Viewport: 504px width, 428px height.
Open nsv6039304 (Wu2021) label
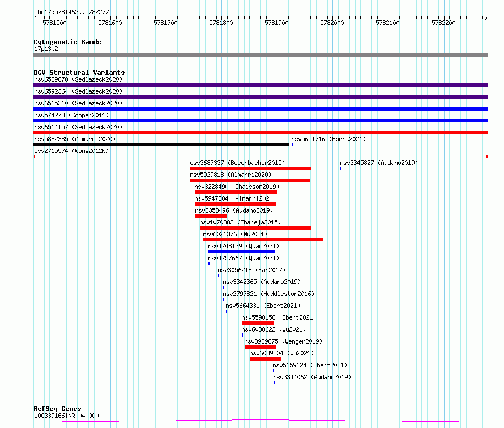coord(281,353)
